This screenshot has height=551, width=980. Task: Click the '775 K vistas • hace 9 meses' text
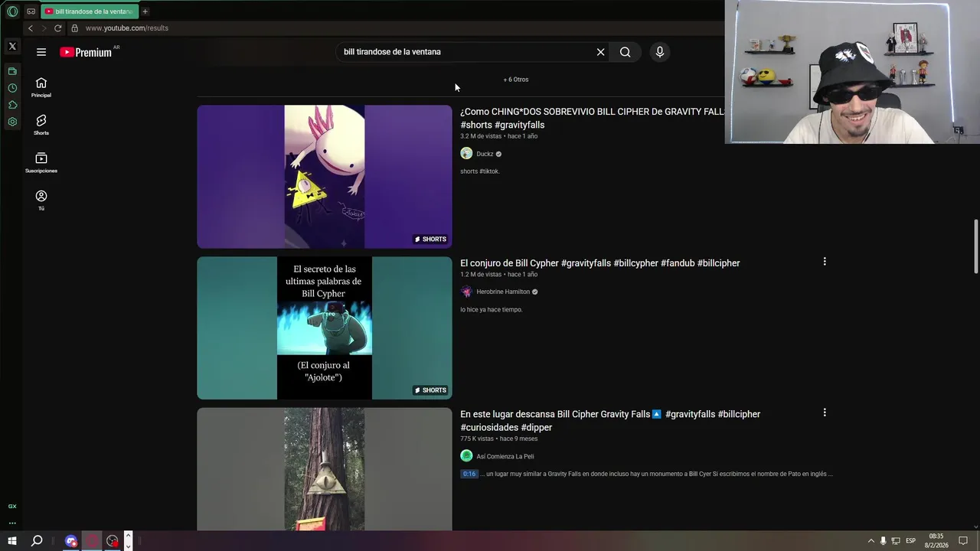click(499, 439)
